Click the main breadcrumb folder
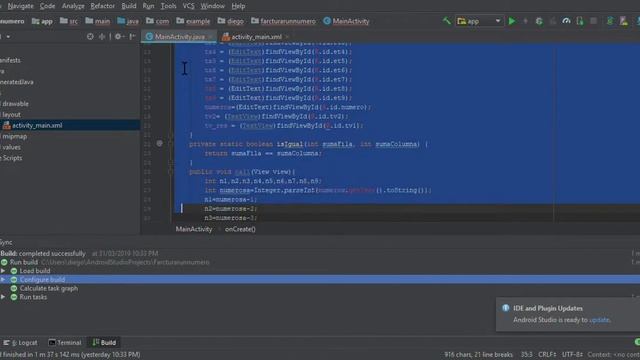 pyautogui.click(x=98, y=21)
